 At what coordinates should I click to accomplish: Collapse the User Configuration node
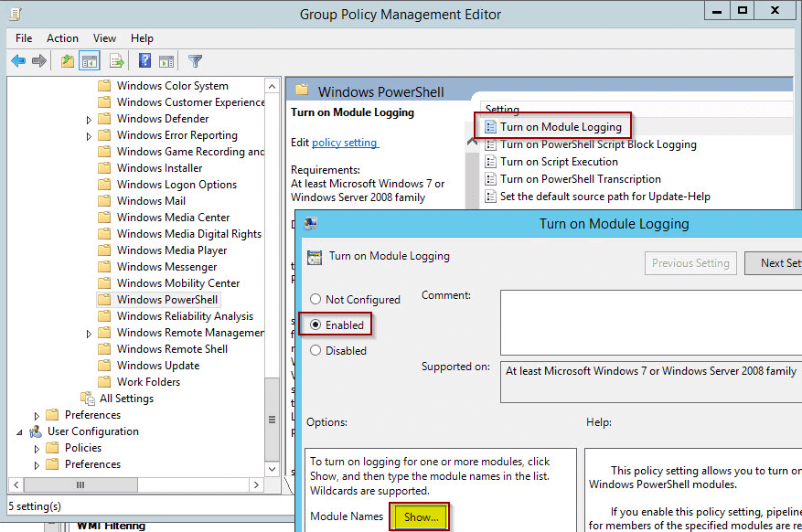click(x=19, y=432)
